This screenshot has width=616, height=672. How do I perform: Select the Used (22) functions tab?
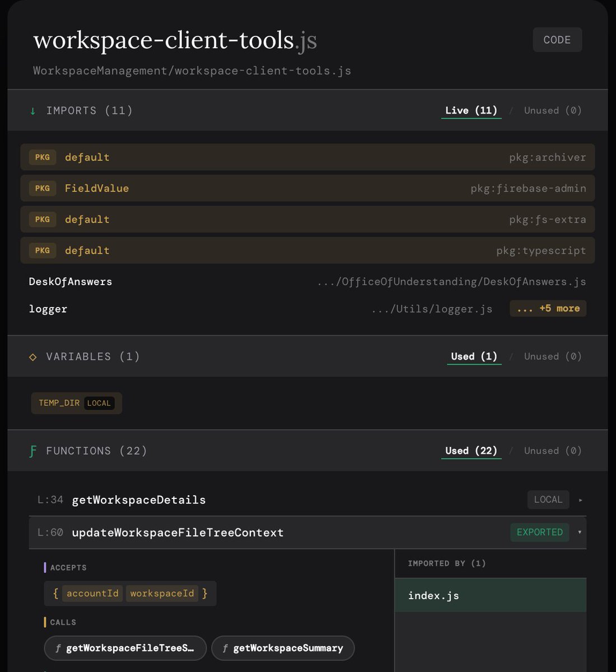471,450
